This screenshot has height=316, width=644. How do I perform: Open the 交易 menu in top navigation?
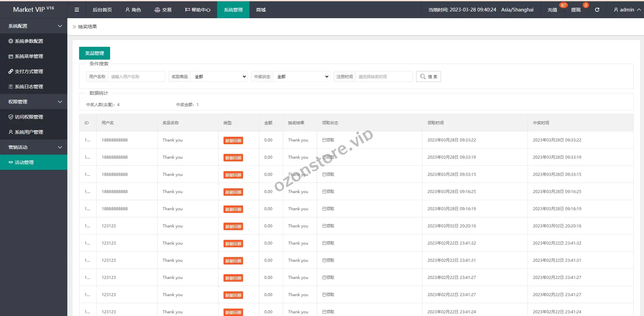pyautogui.click(x=163, y=10)
